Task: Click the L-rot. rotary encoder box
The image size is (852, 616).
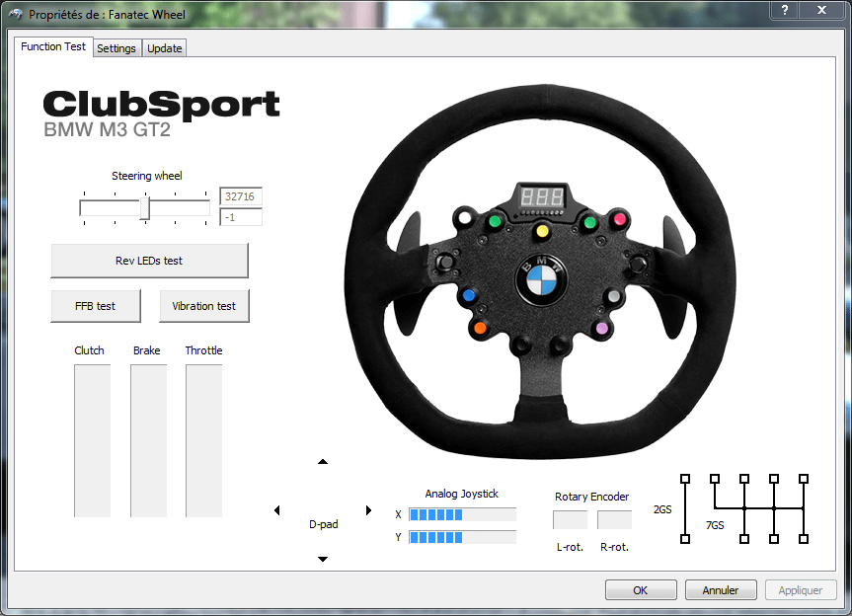Action: 570,520
